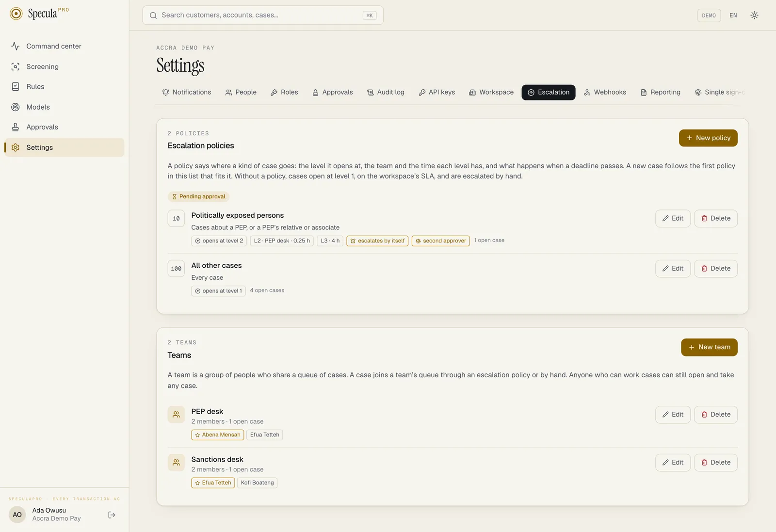
Task: Click the Rules checklist icon
Action: 16,86
